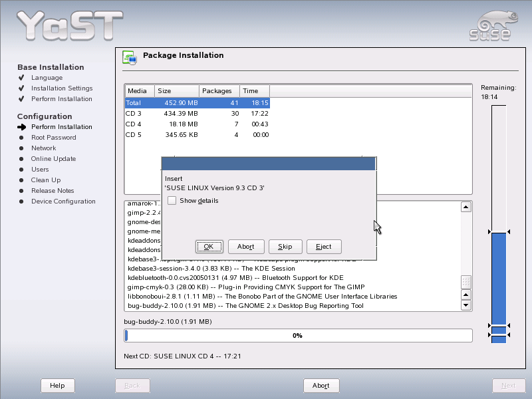Click the gimp-cmyk-0.3 log line
This screenshot has height=399, width=532.
click(x=246, y=287)
